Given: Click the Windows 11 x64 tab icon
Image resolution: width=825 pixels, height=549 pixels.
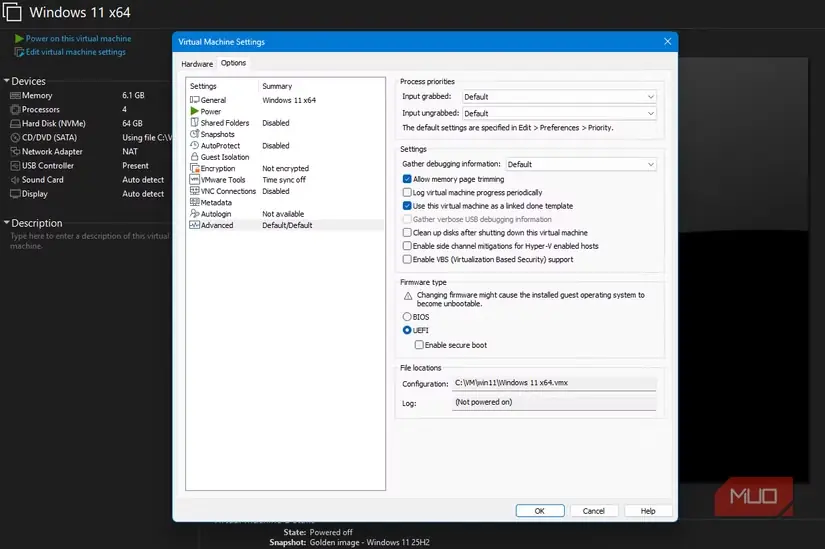Looking at the screenshot, I should (x=13, y=12).
